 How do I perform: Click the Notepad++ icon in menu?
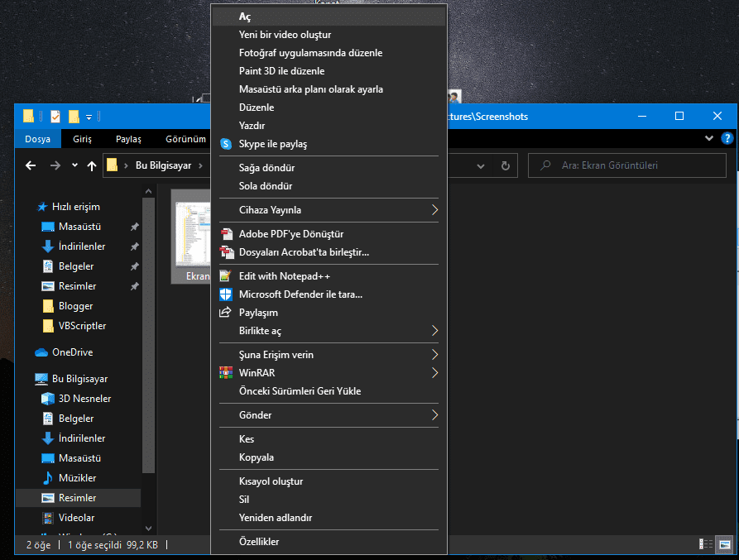coord(226,276)
